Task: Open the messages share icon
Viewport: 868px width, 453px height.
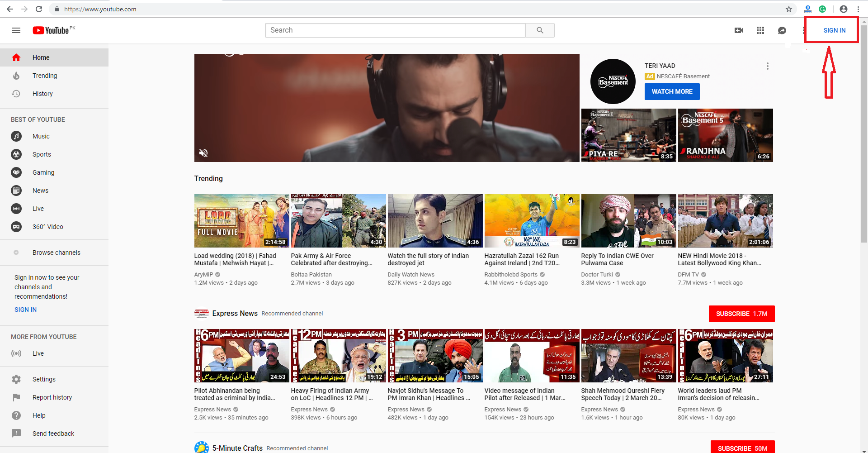Action: [x=782, y=30]
